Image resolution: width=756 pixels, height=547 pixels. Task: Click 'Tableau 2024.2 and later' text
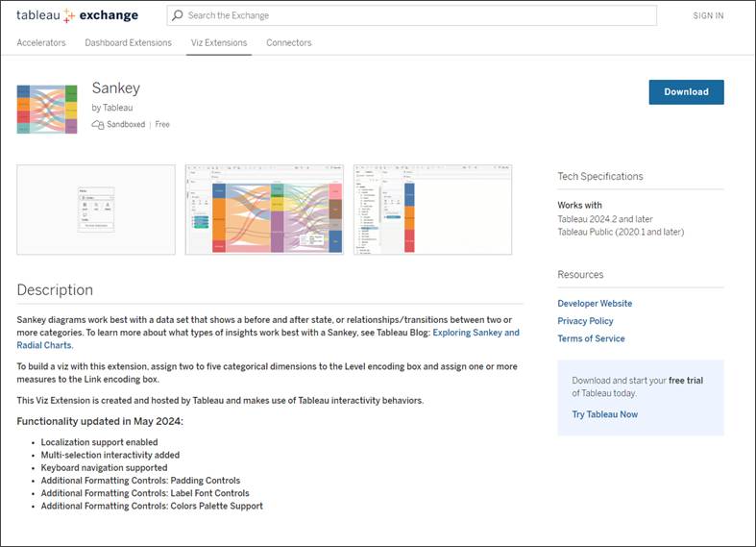(605, 219)
